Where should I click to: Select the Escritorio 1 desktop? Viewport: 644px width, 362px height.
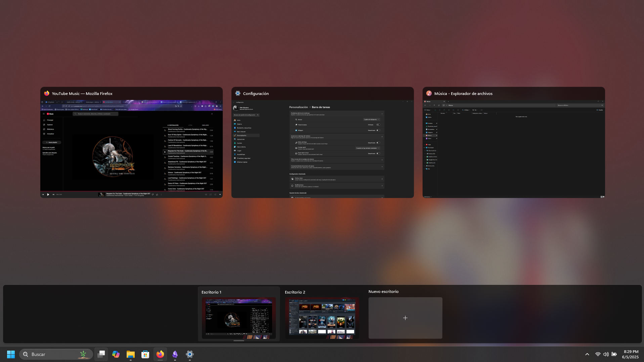239,317
